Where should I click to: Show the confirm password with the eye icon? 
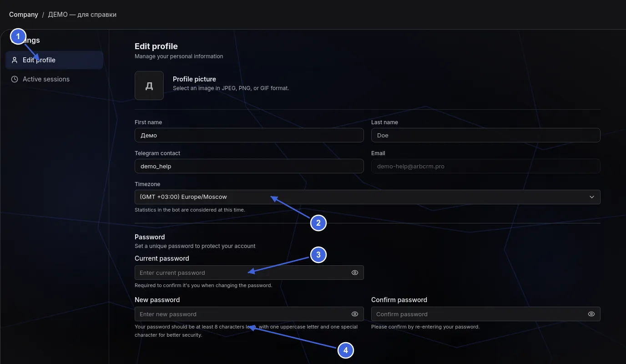point(591,314)
